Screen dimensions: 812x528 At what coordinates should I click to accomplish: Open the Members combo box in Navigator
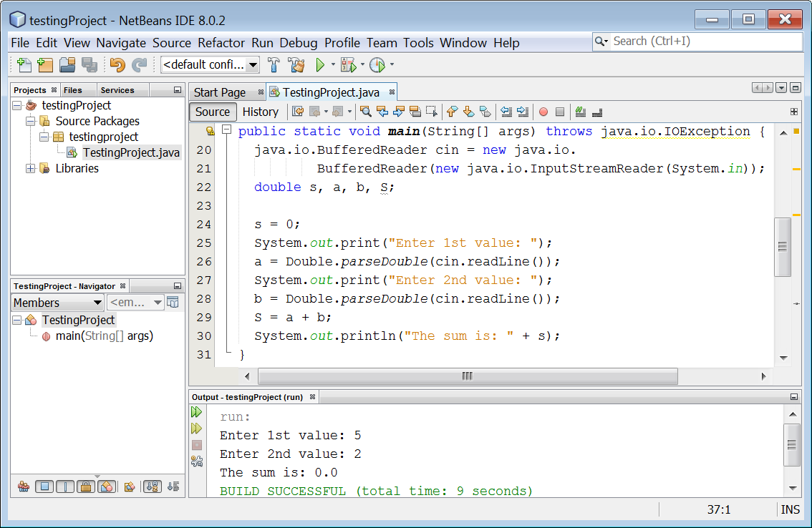[x=57, y=303]
